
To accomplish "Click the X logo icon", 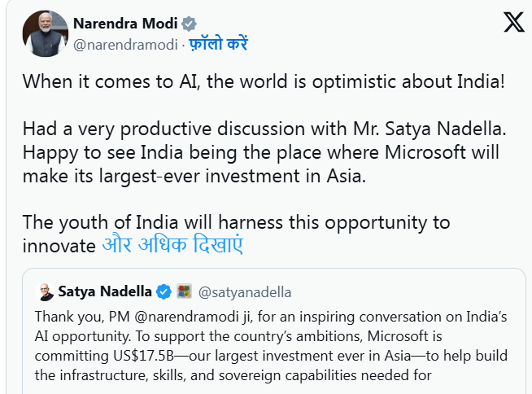I will 513,23.
